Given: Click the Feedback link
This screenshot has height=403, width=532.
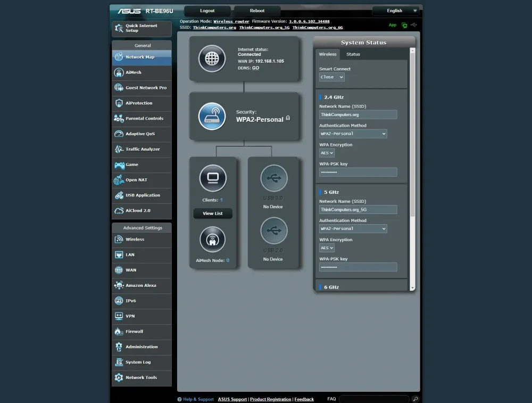Looking at the screenshot, I should point(304,399).
